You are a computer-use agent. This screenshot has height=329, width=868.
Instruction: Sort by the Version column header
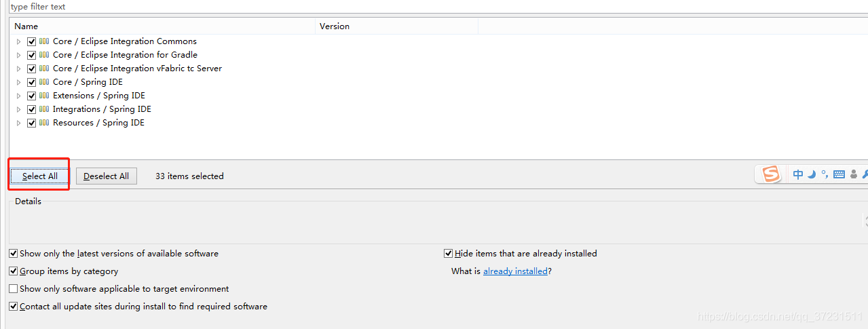coord(398,26)
